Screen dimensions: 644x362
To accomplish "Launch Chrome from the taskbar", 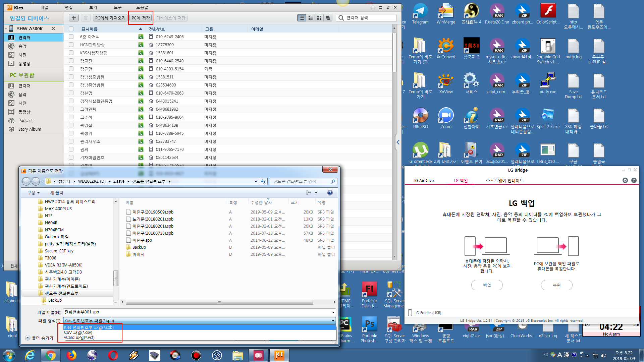I will coord(51,355).
